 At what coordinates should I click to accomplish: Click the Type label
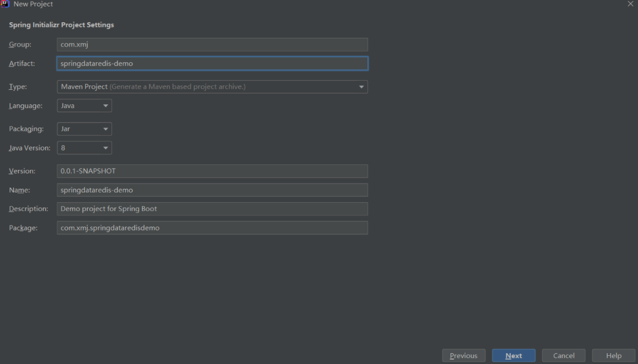click(18, 87)
